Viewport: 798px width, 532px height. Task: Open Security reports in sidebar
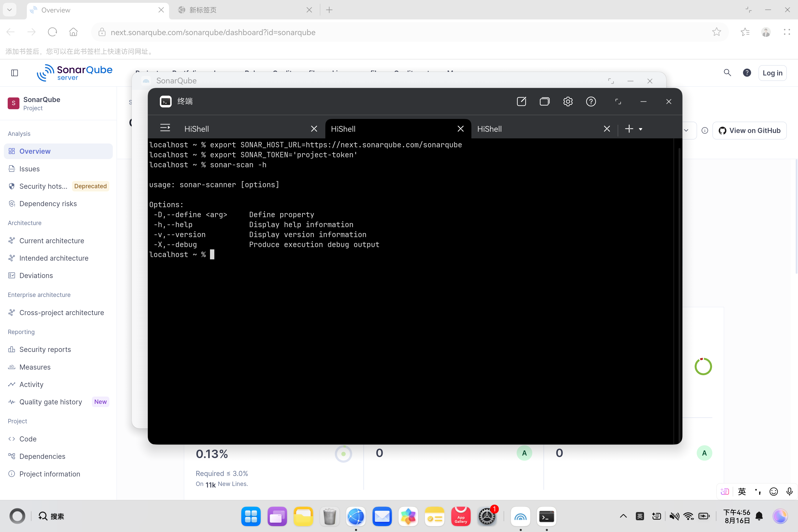(x=58, y=350)
